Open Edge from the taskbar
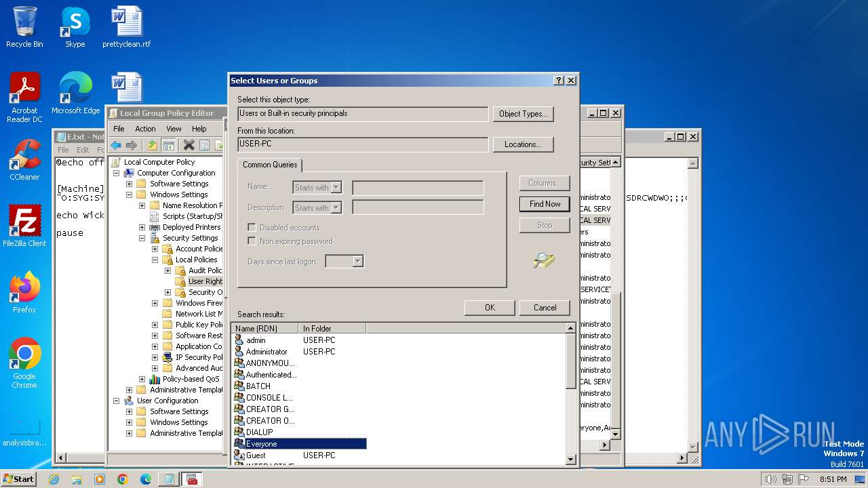This screenshot has width=868, height=488. pyautogui.click(x=146, y=479)
